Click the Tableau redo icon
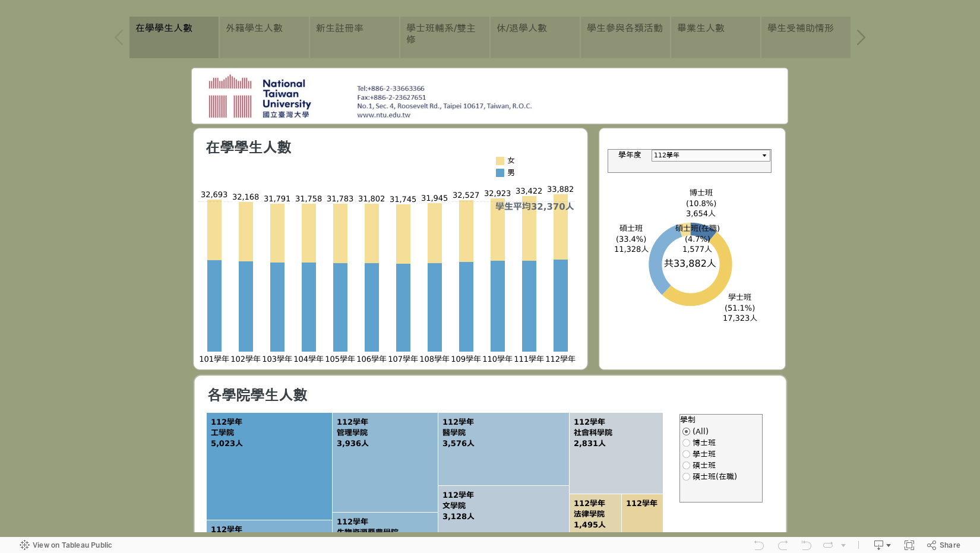 tap(783, 545)
